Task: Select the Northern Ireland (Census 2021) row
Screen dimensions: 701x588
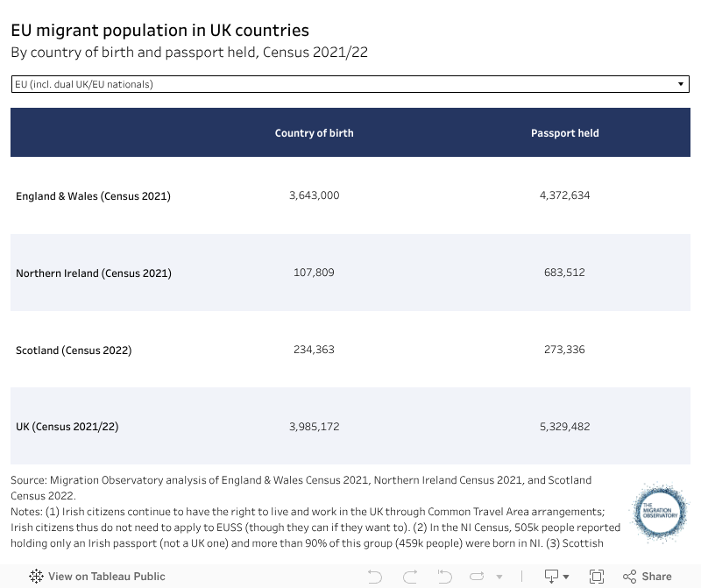Action: coord(94,273)
